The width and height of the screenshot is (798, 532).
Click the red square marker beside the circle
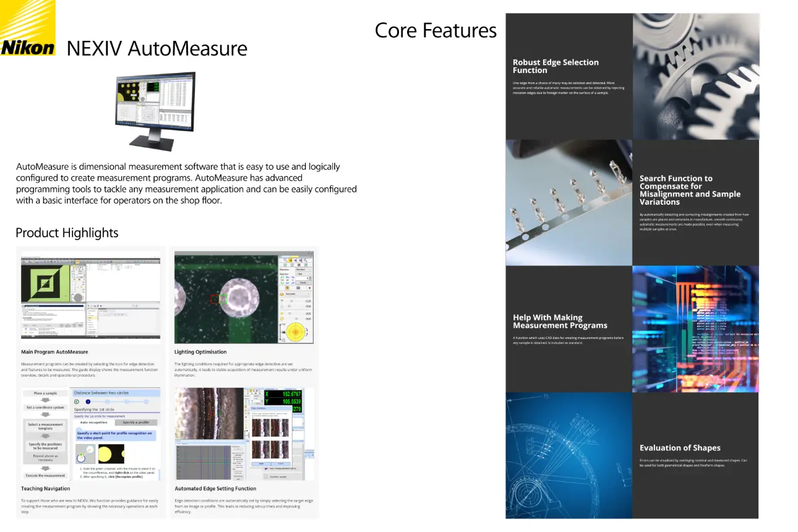214,299
